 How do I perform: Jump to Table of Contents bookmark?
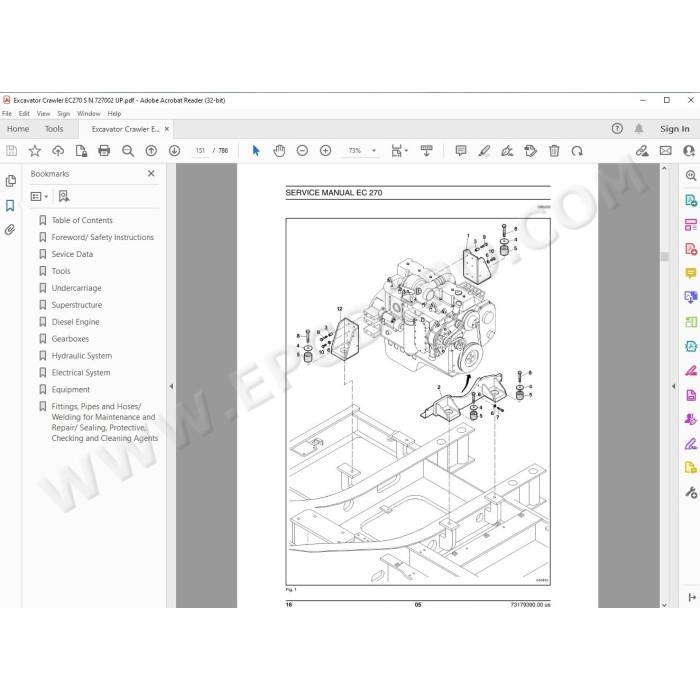pyautogui.click(x=82, y=220)
